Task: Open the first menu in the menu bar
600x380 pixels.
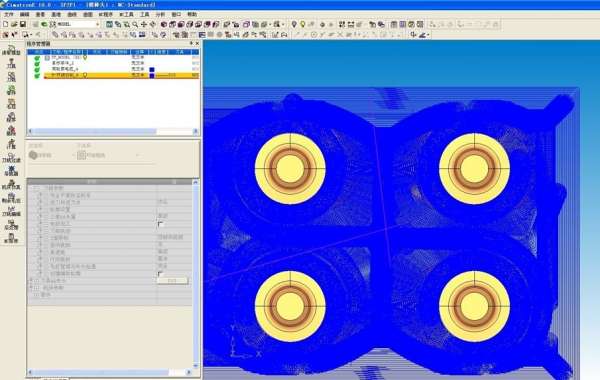Action: click(8, 14)
